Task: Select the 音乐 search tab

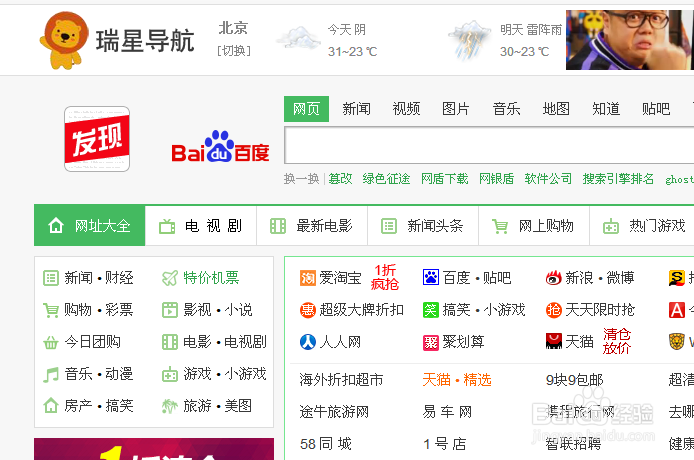Action: click(506, 108)
